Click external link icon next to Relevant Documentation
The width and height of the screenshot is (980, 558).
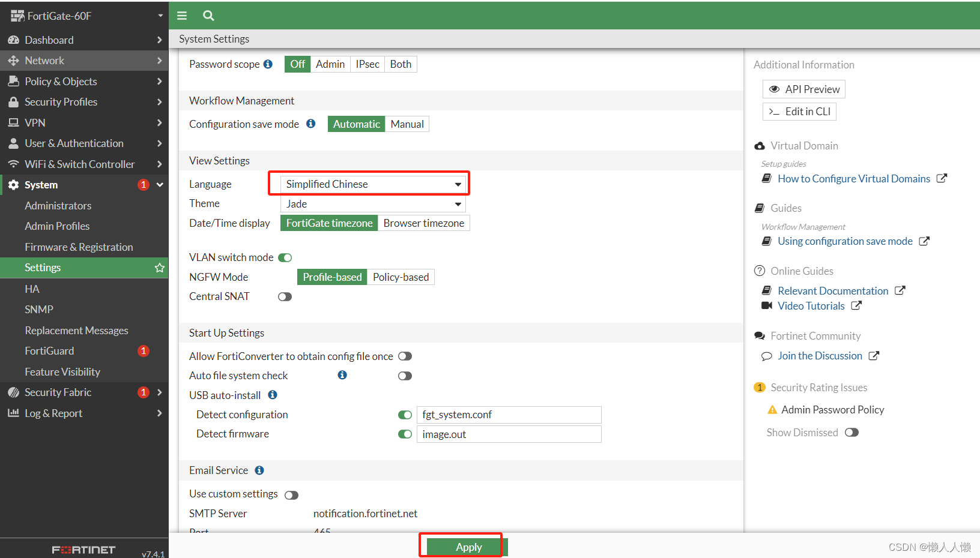click(900, 290)
